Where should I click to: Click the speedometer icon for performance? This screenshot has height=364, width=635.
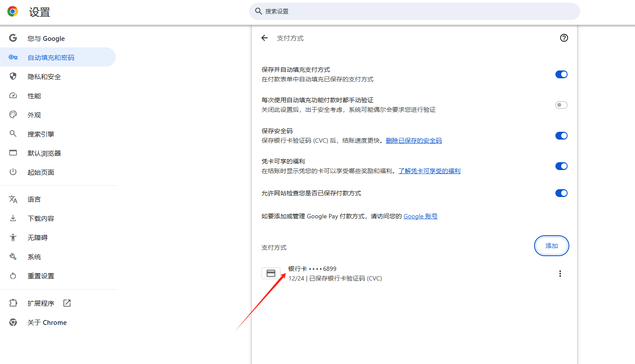13,96
